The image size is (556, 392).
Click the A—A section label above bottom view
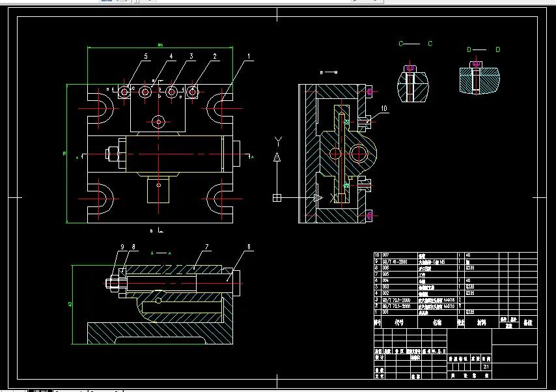(161, 253)
